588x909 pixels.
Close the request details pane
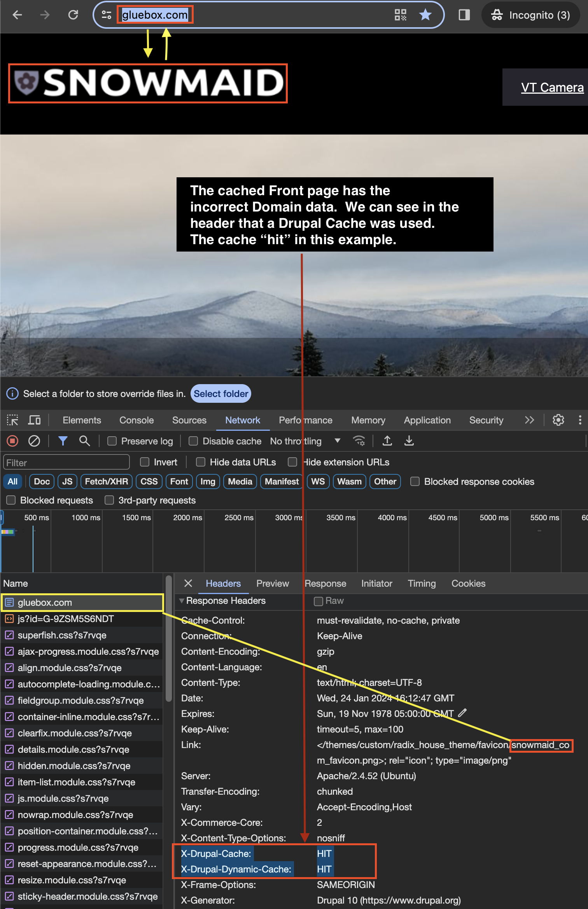point(188,583)
